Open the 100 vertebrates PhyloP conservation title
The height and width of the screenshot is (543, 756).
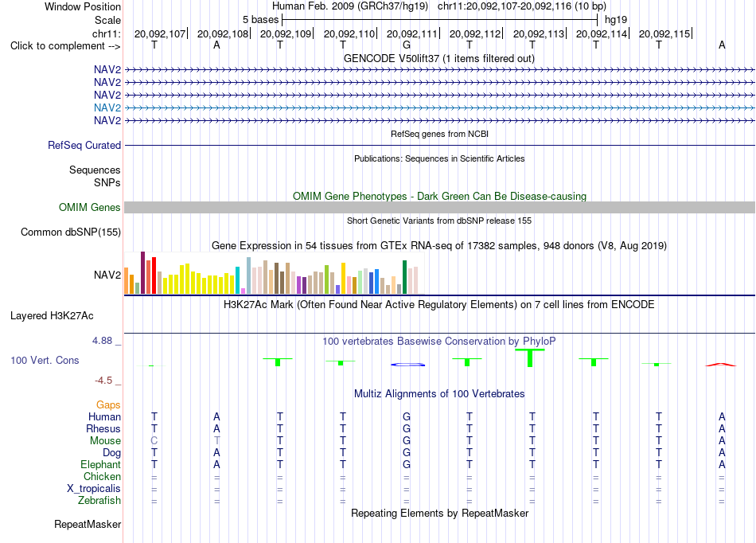[x=439, y=342]
